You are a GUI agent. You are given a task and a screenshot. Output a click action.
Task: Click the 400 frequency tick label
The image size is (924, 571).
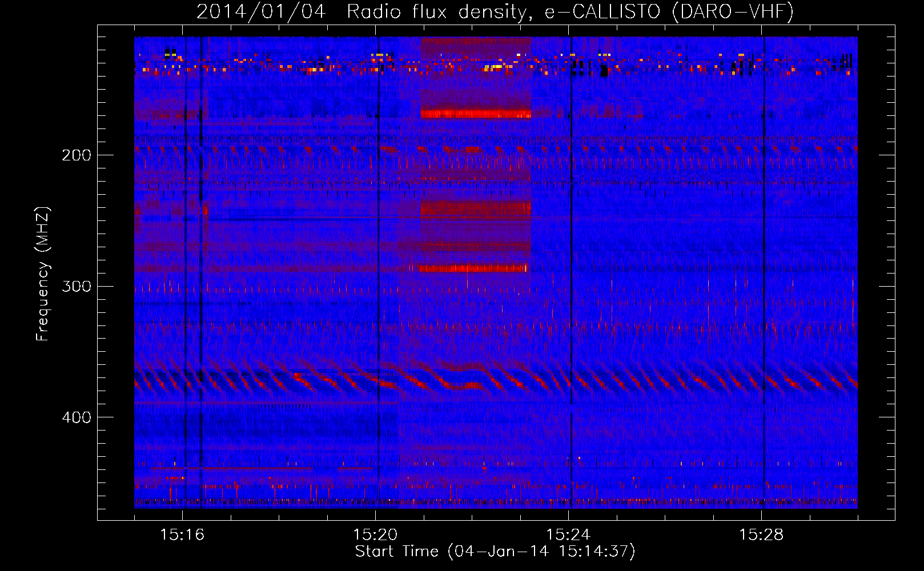[x=77, y=417]
